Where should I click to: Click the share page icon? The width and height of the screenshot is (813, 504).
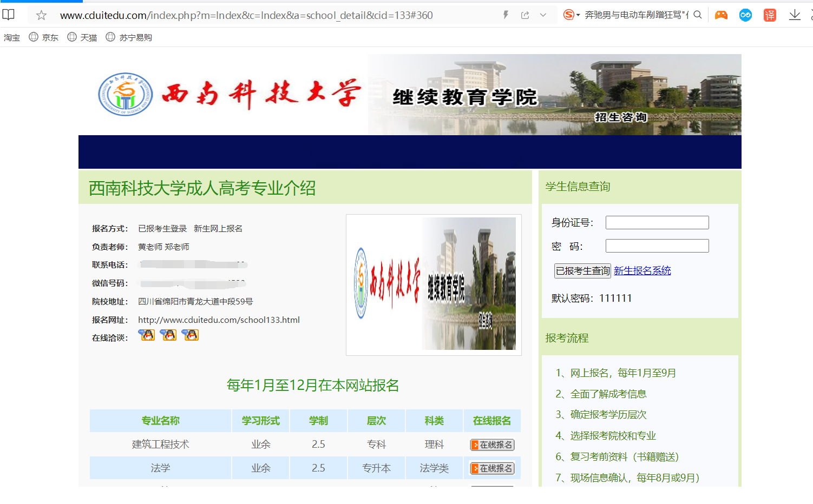point(525,15)
